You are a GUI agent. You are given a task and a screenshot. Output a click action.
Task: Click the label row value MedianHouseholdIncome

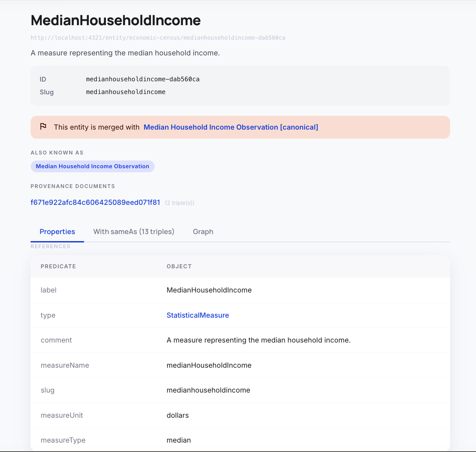[x=209, y=290]
